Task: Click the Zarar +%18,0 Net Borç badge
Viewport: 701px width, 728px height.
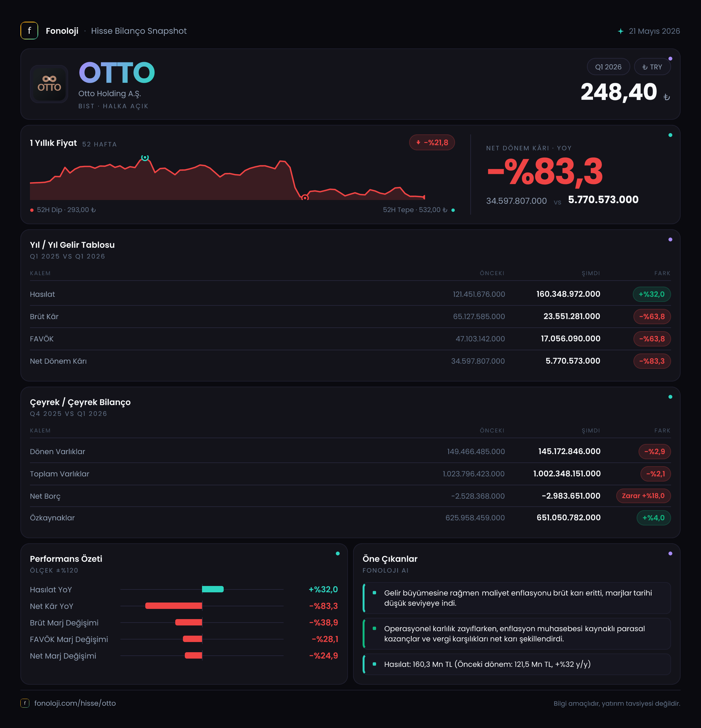Action: (x=643, y=496)
